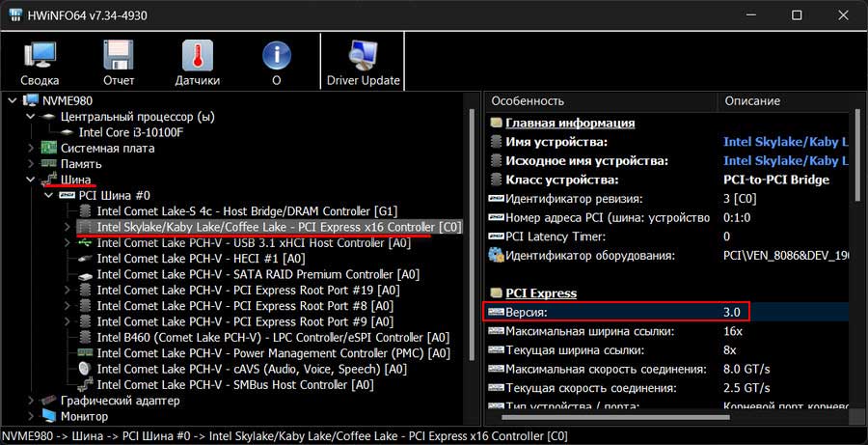Expand the Графический адаптер node
The width and height of the screenshot is (868, 445).
tap(31, 400)
